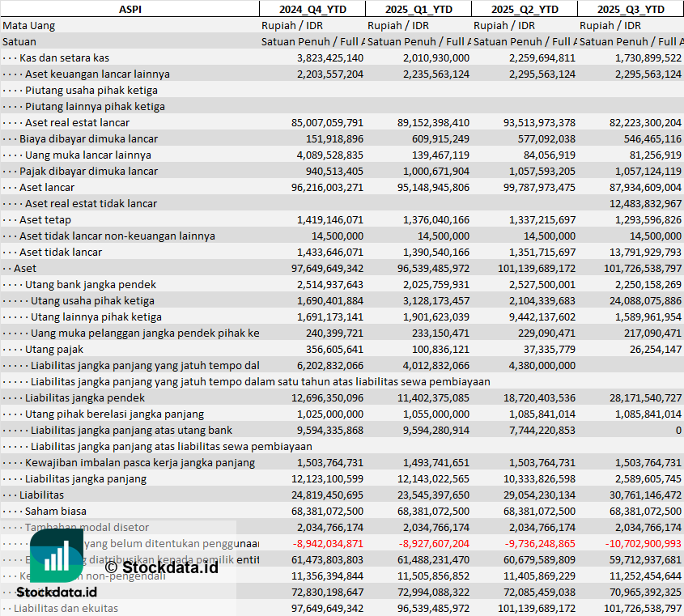
Task: Select the Liabilitas jangka pendek row label
Action: pos(85,397)
